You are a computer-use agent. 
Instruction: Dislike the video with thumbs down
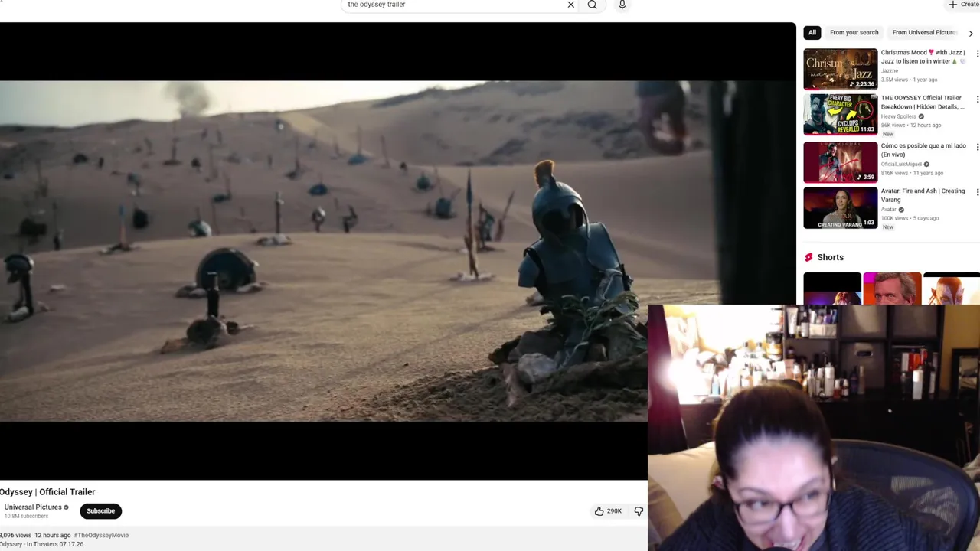[x=639, y=510]
